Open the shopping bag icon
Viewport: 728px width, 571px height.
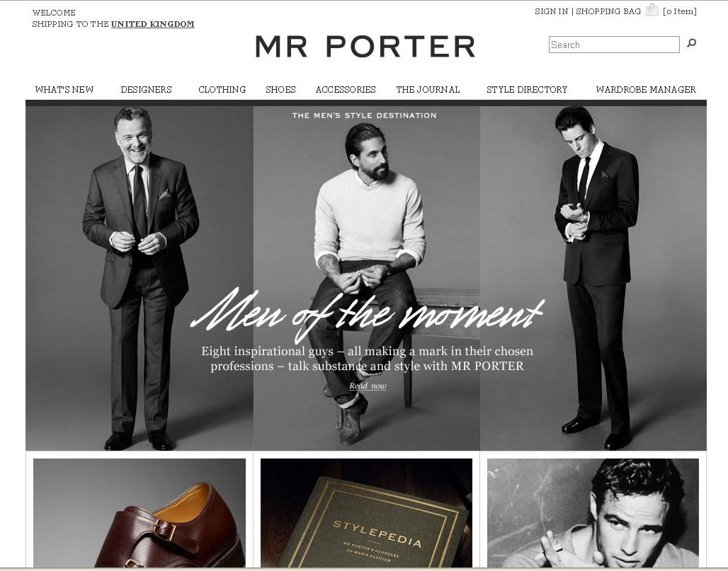tap(652, 10)
